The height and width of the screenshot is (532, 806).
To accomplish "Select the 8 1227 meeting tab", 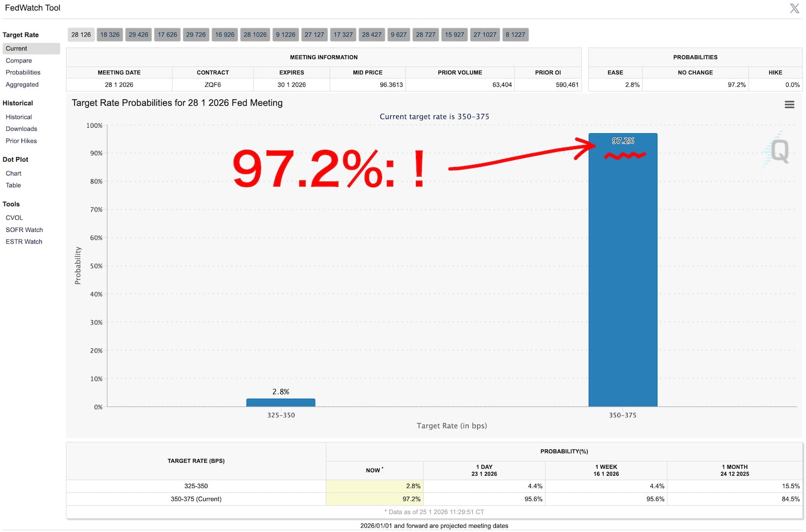I will (x=515, y=35).
